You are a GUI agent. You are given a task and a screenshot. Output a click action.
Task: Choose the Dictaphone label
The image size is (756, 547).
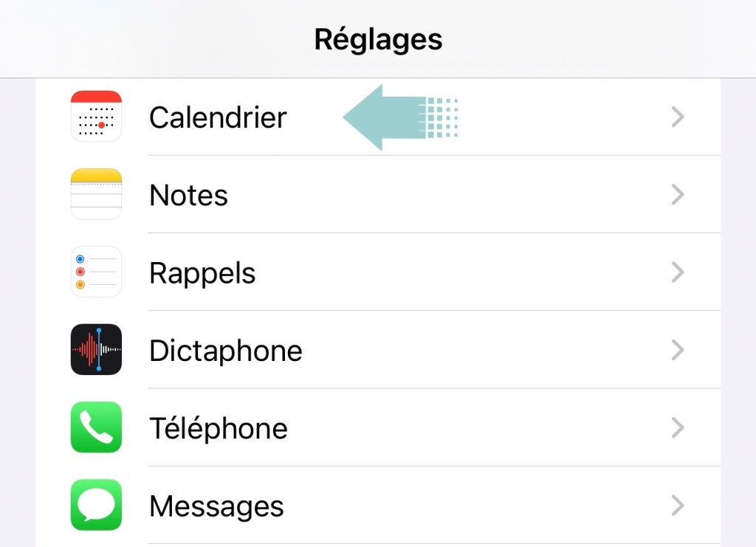[x=225, y=351]
